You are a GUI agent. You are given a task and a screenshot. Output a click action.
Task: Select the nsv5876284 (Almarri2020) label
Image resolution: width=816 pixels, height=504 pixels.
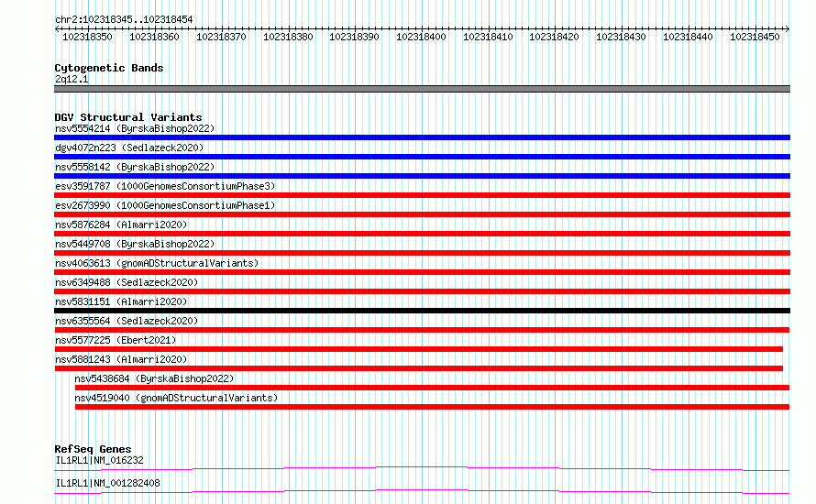[121, 225]
